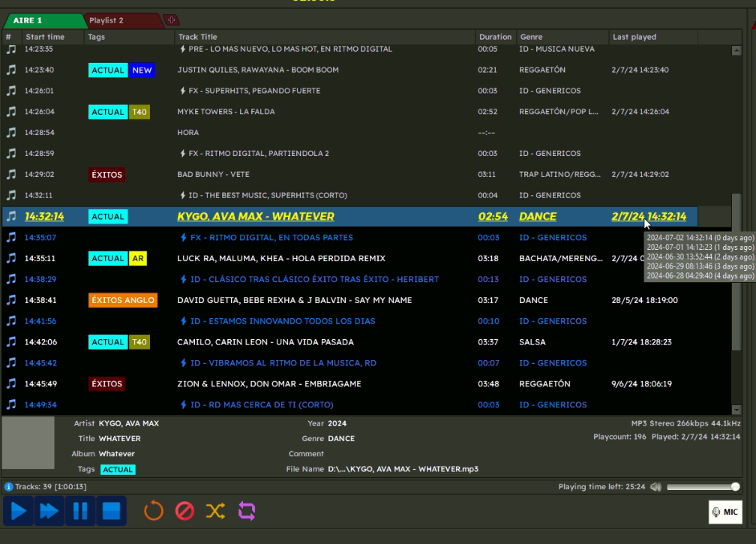Select CAMILO, CARIN LEON - UNA VIDA PASADA
This screenshot has height=544, width=756.
pyautogui.click(x=265, y=342)
